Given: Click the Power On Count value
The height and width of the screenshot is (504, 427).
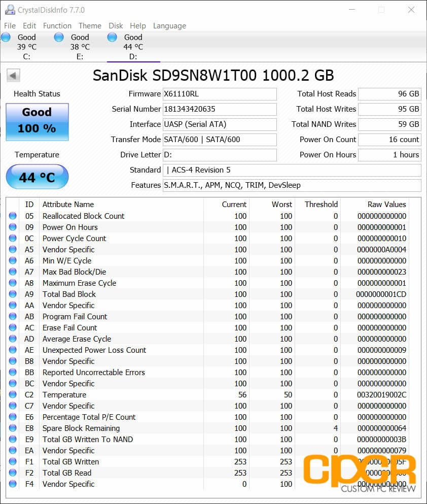Looking at the screenshot, I should click(x=389, y=140).
